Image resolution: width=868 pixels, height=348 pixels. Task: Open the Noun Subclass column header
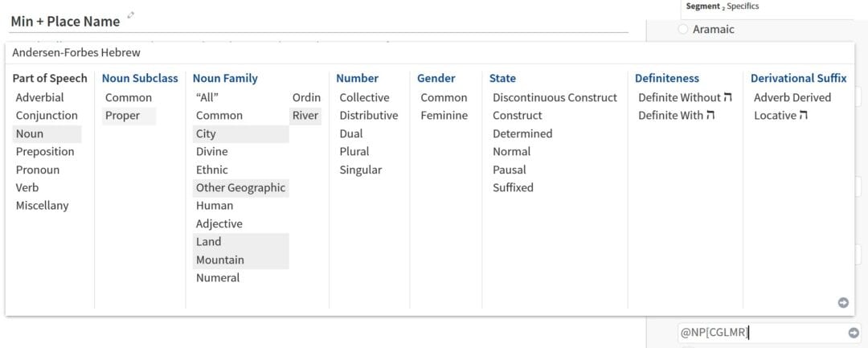[x=140, y=79]
